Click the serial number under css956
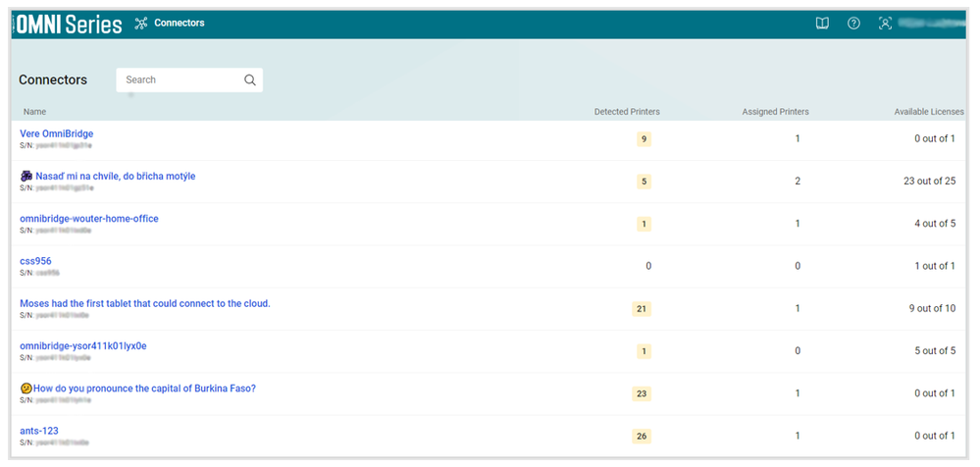 (39, 273)
